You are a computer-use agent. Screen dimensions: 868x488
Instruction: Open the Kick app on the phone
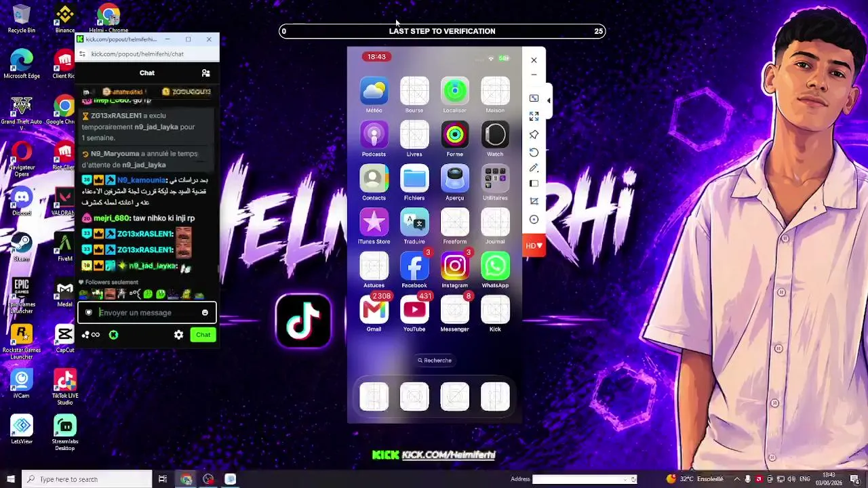(x=495, y=310)
